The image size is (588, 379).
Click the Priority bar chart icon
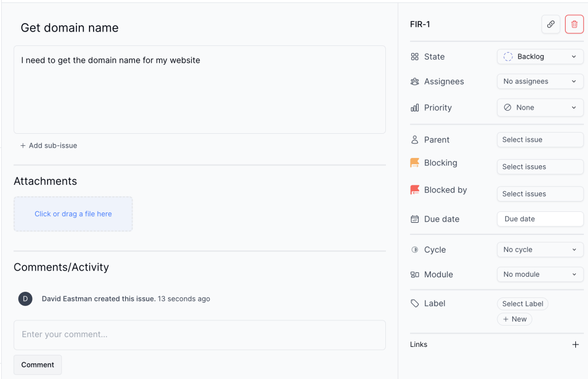[415, 108]
